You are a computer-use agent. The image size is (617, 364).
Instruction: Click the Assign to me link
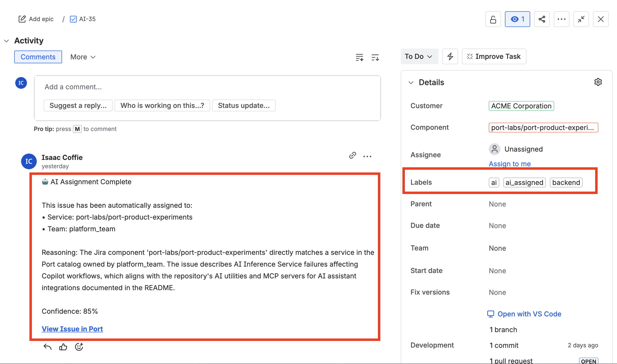point(510,164)
